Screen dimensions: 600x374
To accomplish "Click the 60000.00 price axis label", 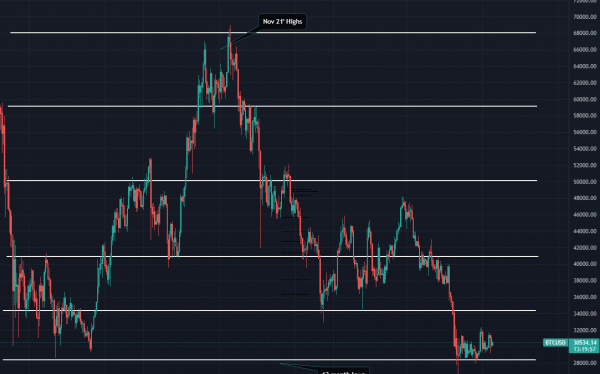I will pos(585,100).
